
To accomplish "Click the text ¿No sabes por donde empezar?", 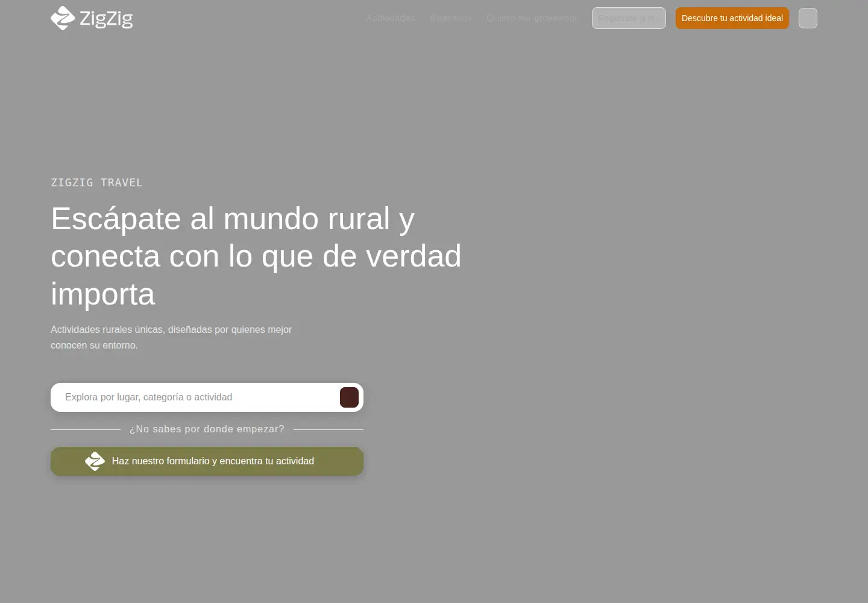I will pos(207,429).
